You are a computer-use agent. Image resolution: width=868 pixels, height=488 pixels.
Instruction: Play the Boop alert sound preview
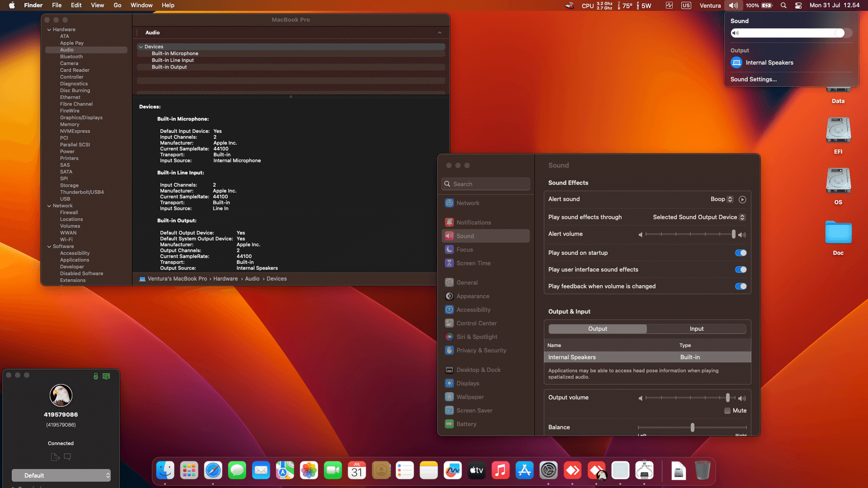(x=742, y=199)
